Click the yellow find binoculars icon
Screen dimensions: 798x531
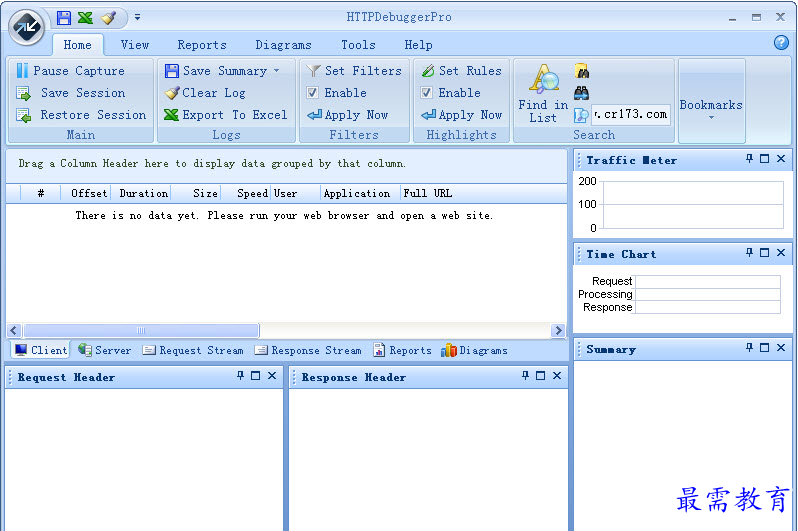pyautogui.click(x=582, y=71)
